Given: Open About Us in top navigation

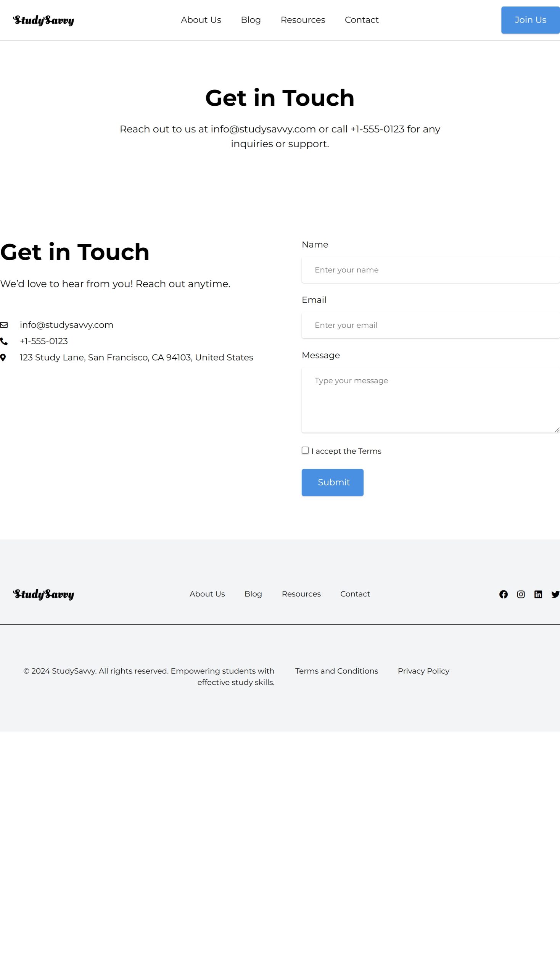Looking at the screenshot, I should [x=201, y=20].
